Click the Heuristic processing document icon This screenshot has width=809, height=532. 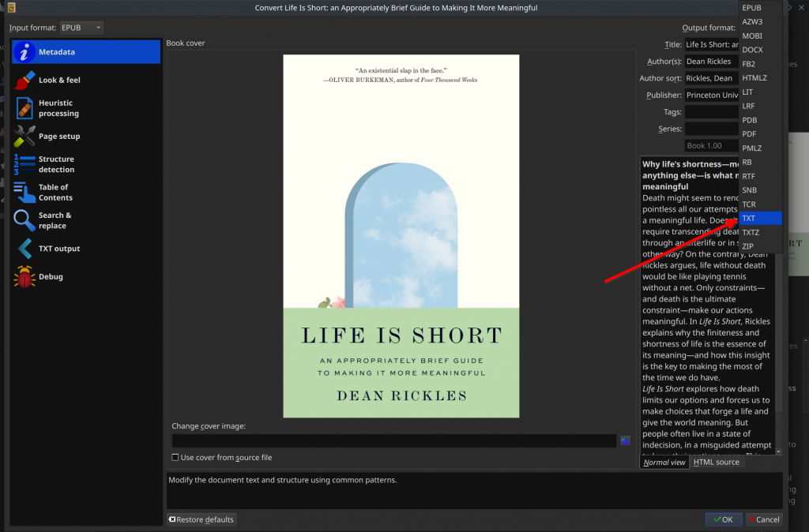point(24,108)
